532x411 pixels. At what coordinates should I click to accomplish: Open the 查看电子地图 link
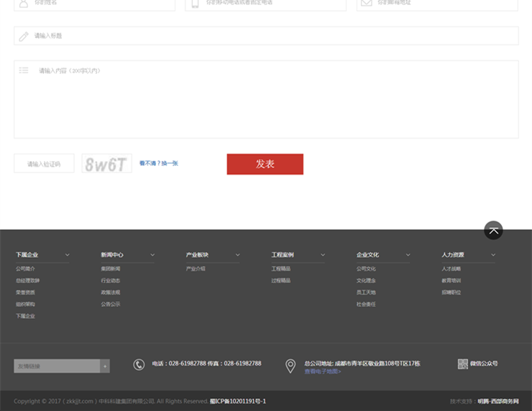click(x=323, y=371)
